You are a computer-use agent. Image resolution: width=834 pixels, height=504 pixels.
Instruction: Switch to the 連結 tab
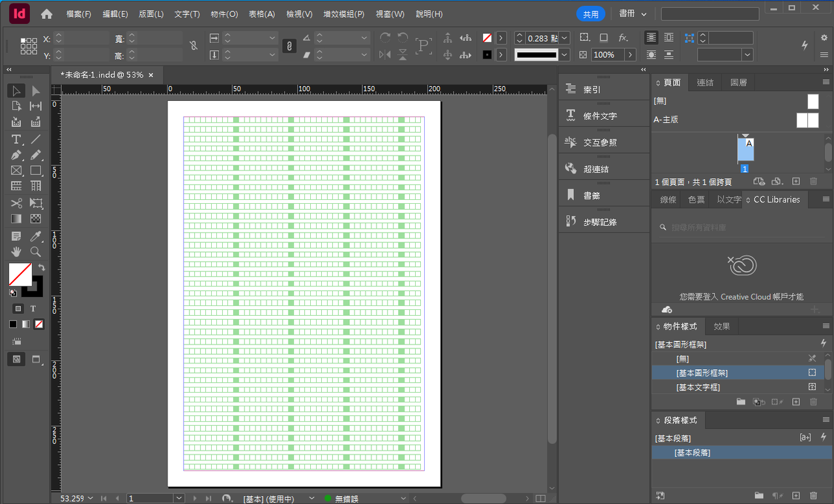click(x=705, y=82)
